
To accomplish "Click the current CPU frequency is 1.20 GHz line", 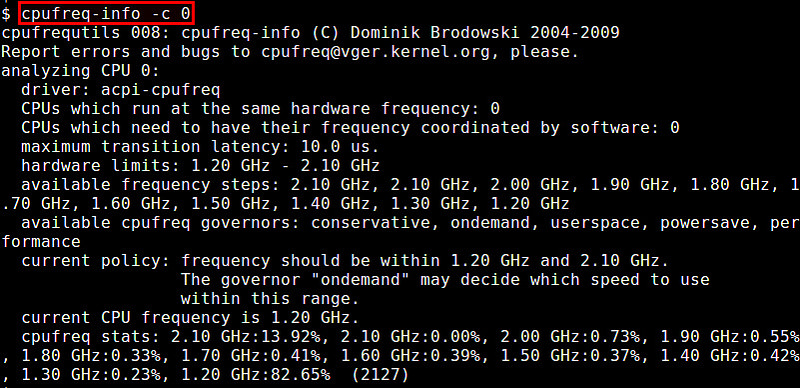I will pyautogui.click(x=190, y=318).
